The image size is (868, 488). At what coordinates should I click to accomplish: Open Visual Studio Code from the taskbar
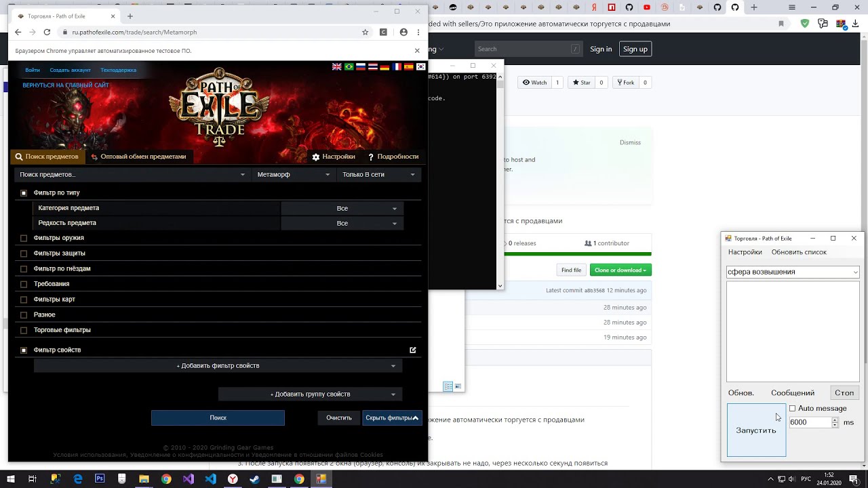[210, 479]
